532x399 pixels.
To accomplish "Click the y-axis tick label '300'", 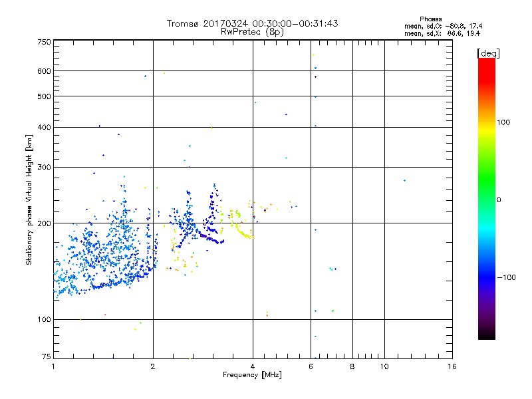I will pyautogui.click(x=44, y=168).
